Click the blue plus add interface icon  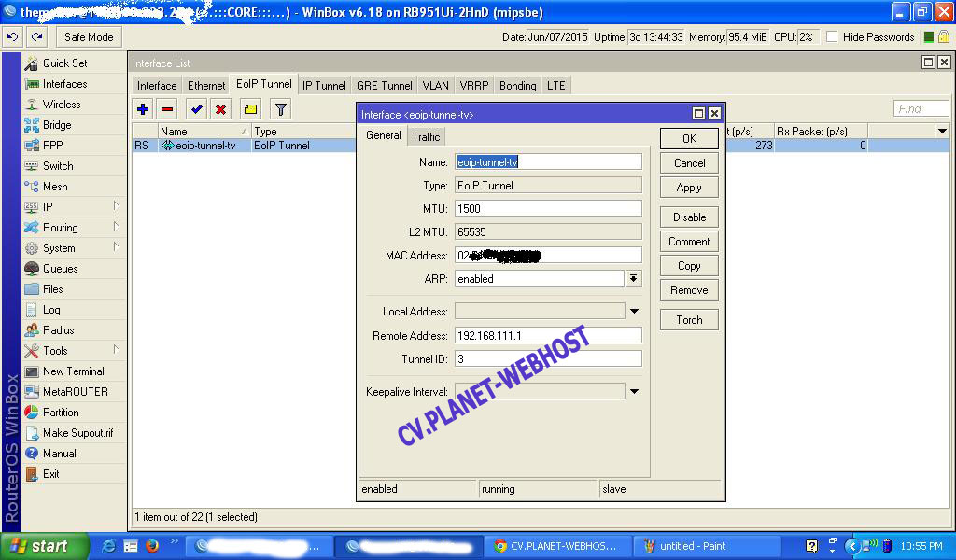click(x=143, y=109)
